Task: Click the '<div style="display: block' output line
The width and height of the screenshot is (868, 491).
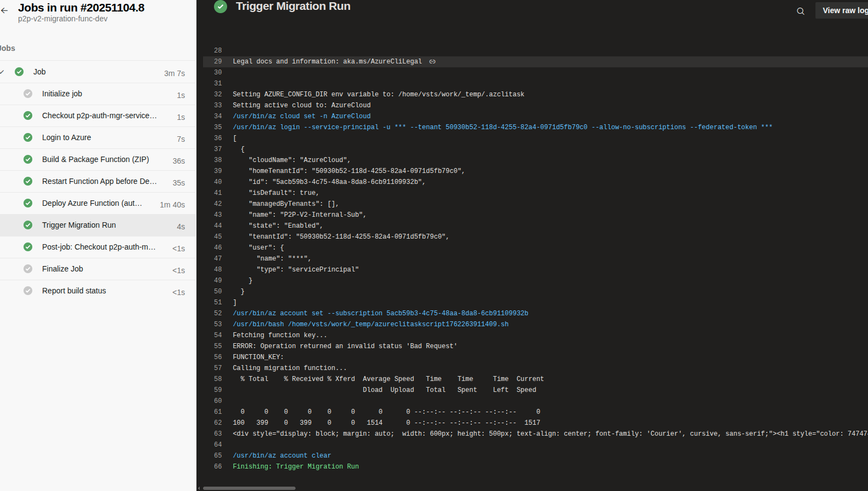Action: coord(550,434)
